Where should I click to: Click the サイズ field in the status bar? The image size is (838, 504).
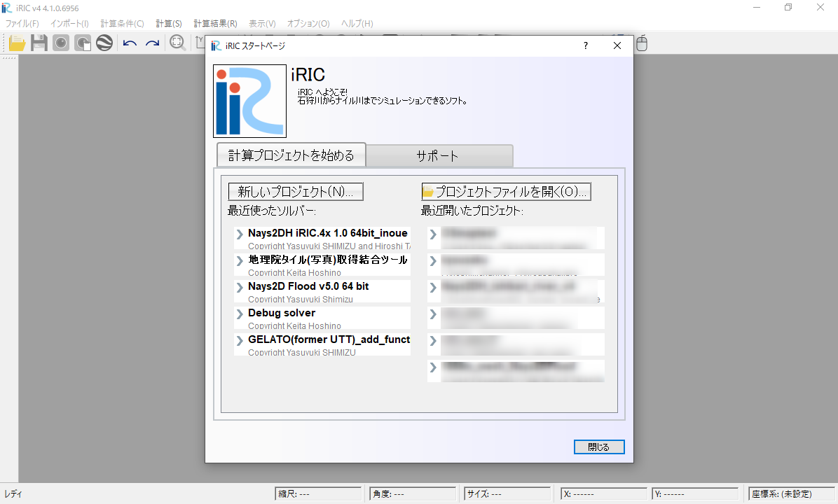point(507,494)
